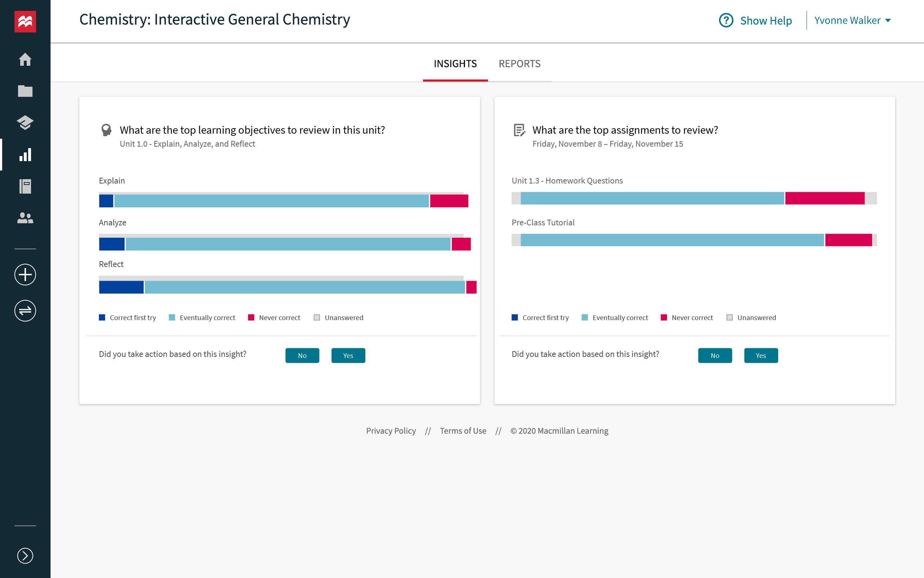Click the Reflect objective label
The width and height of the screenshot is (924, 578).
click(x=111, y=264)
